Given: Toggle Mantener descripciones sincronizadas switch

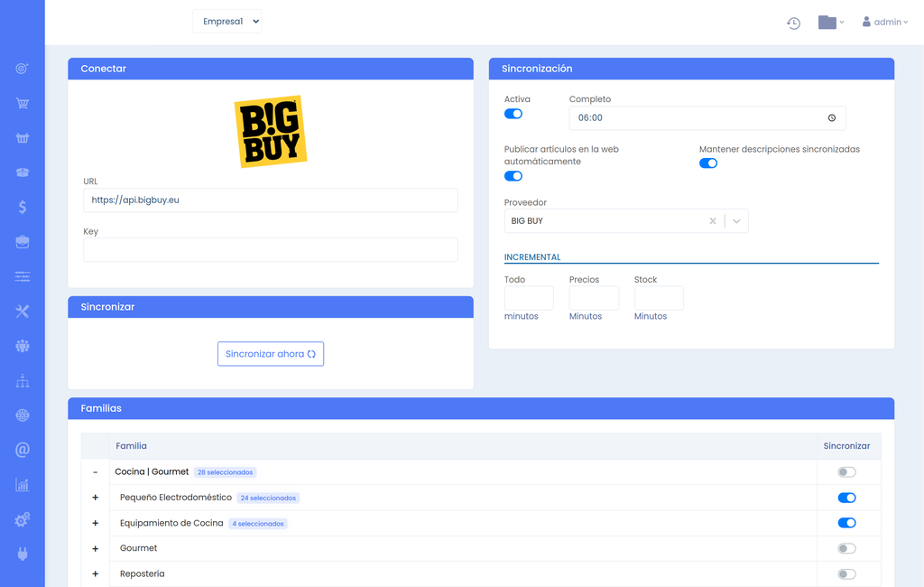Looking at the screenshot, I should click(708, 163).
